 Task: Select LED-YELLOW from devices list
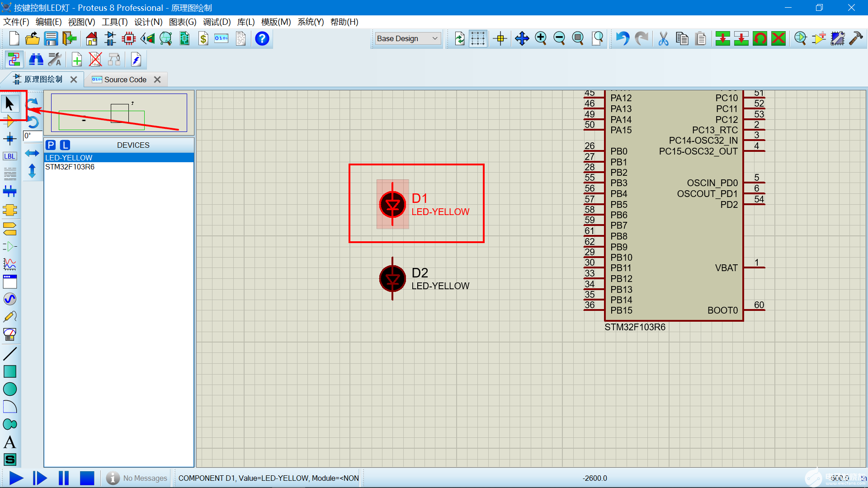(x=117, y=157)
